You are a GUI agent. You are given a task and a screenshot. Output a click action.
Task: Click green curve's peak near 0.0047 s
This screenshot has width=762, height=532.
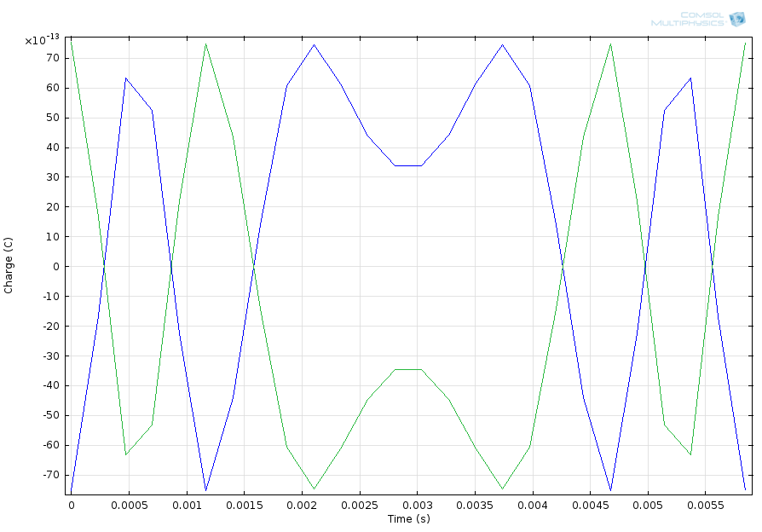[x=610, y=43]
